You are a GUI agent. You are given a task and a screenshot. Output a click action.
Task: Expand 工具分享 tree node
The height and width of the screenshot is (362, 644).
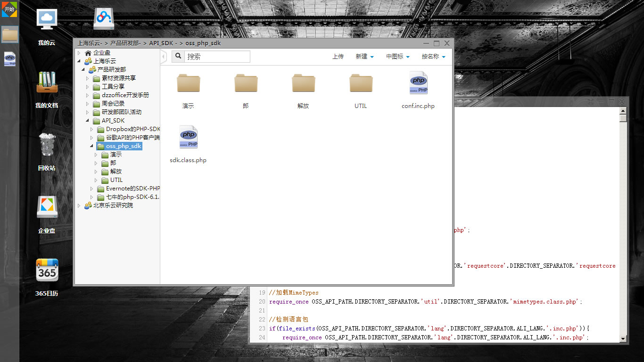pos(88,87)
